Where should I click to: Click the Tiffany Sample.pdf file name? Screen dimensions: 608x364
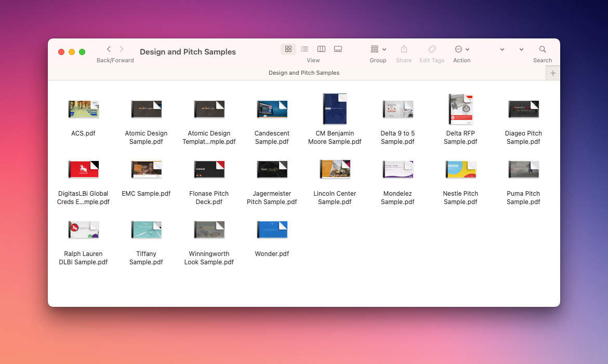146,258
